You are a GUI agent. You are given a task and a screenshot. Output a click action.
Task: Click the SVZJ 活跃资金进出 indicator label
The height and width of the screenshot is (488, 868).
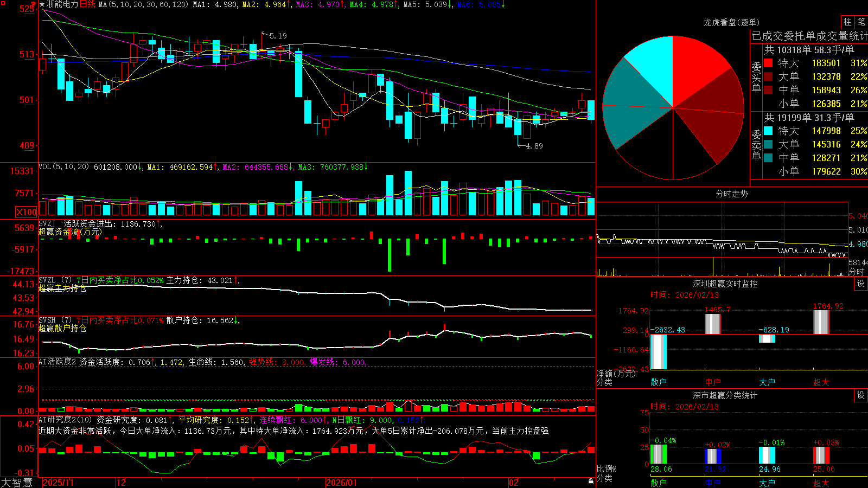[x=79, y=223]
